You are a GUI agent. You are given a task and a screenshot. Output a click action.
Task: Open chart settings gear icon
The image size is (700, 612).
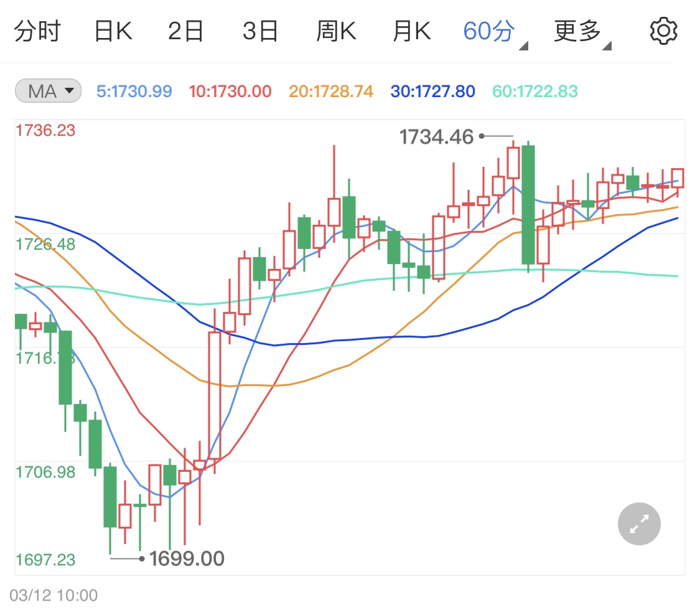pos(663,31)
